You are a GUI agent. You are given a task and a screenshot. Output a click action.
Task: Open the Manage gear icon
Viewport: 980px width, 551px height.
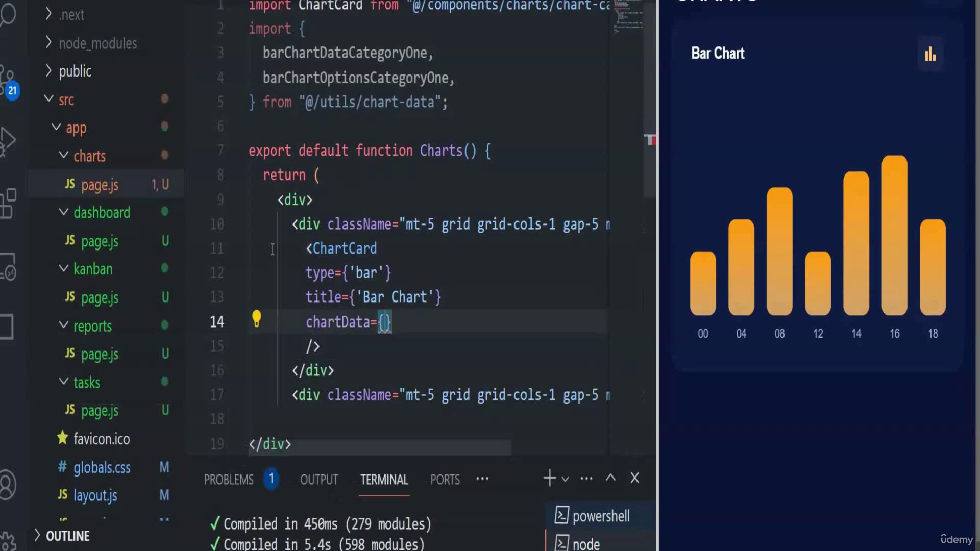click(x=7, y=541)
